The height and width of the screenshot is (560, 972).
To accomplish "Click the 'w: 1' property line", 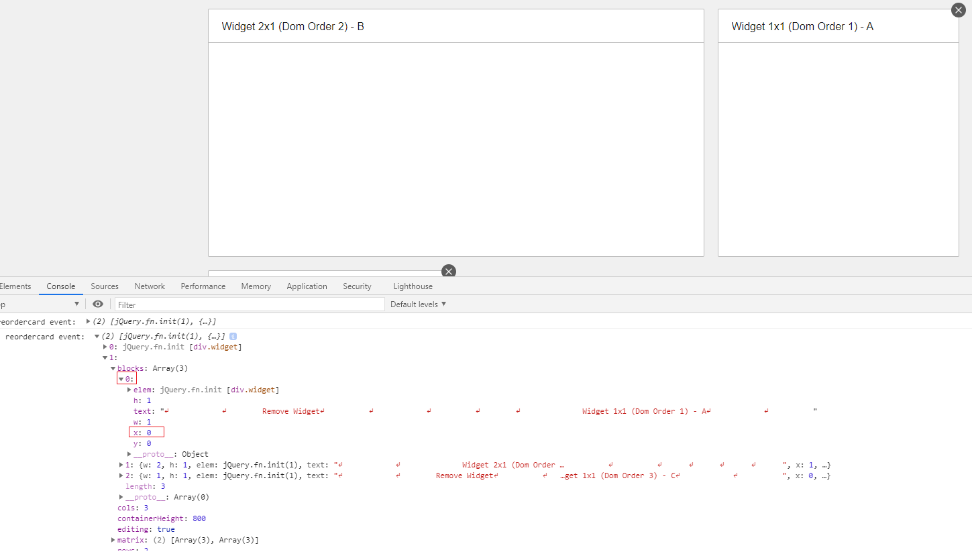I will pos(142,422).
